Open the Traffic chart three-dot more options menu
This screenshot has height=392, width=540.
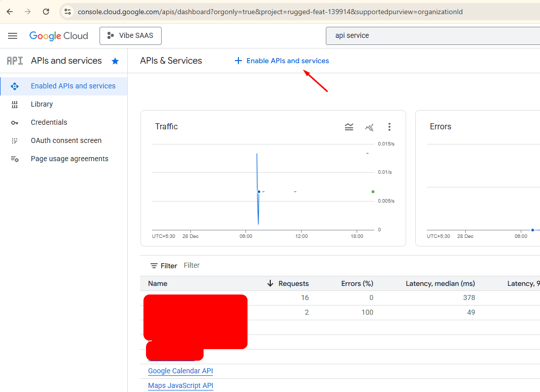click(x=389, y=127)
